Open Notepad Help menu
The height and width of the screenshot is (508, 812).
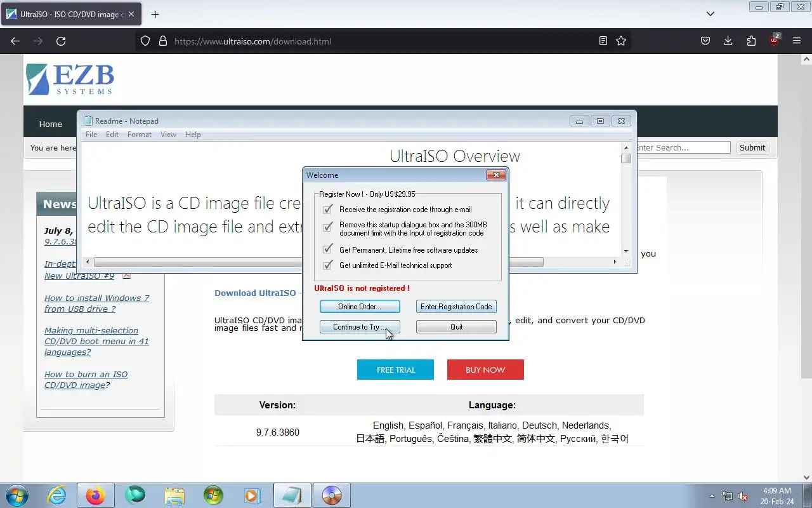[193, 135]
